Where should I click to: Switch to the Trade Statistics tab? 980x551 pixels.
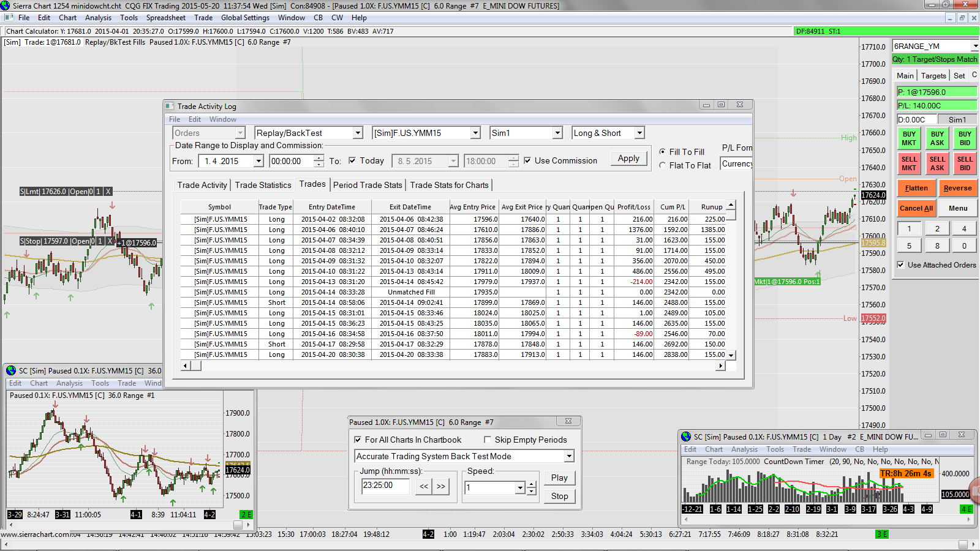click(263, 185)
